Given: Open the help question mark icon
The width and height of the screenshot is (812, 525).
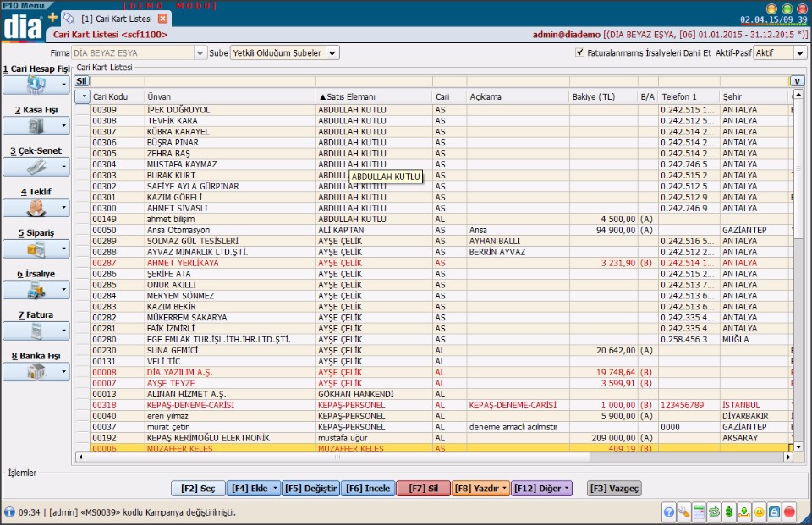Looking at the screenshot, I should pos(668,512).
